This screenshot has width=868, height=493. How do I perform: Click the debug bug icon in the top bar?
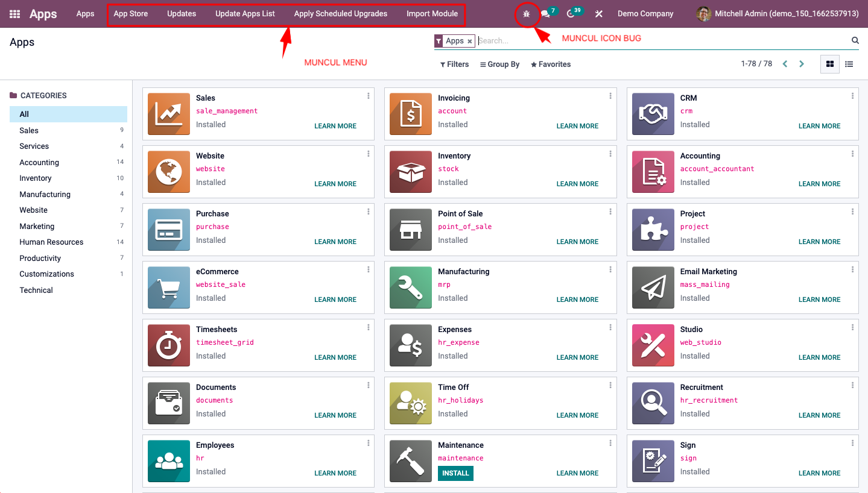click(x=525, y=13)
